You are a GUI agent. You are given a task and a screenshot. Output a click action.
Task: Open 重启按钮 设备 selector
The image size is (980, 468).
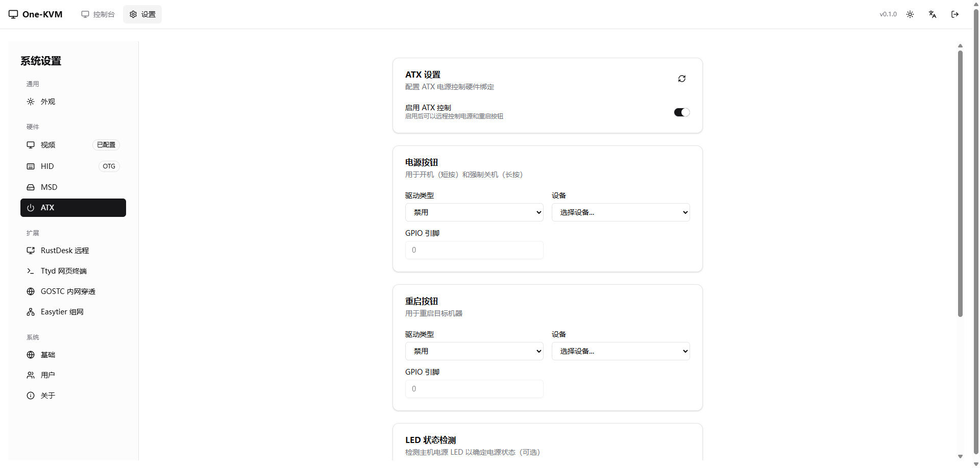[x=620, y=351]
